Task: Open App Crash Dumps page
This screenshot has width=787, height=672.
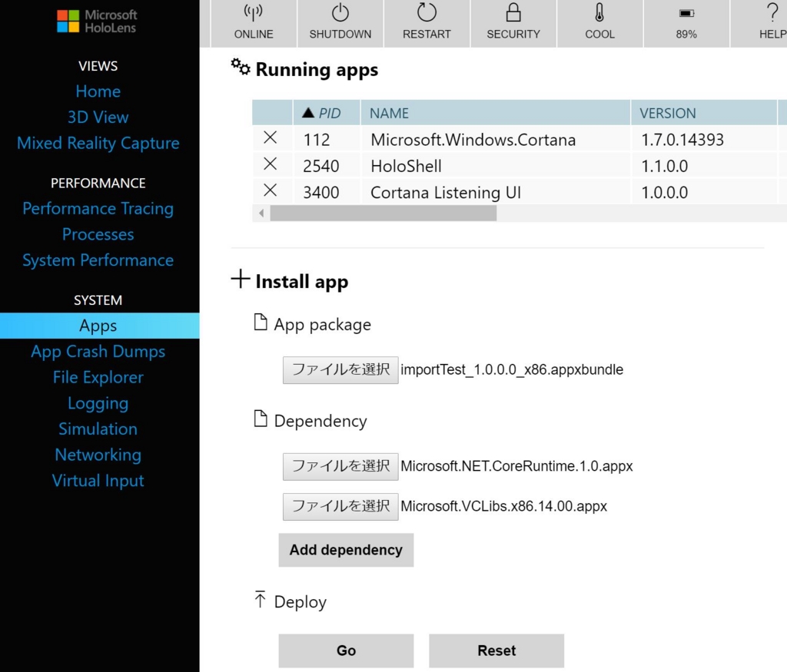Action: 98,352
